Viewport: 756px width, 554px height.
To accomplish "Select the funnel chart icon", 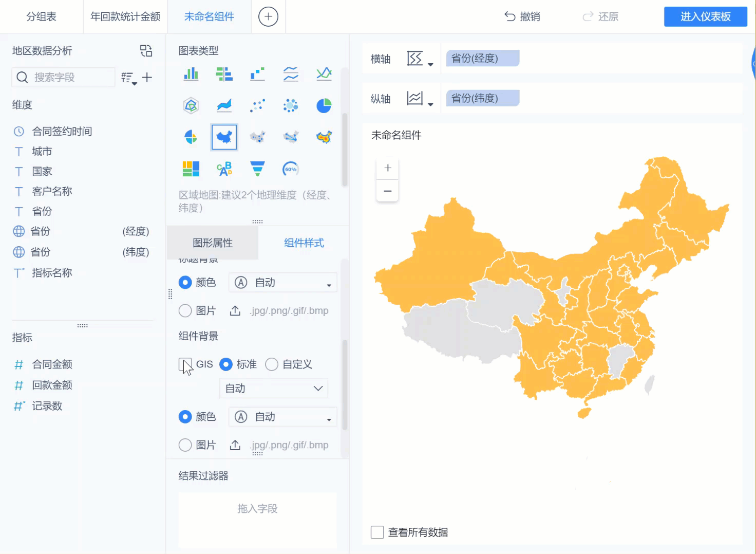I will 257,169.
